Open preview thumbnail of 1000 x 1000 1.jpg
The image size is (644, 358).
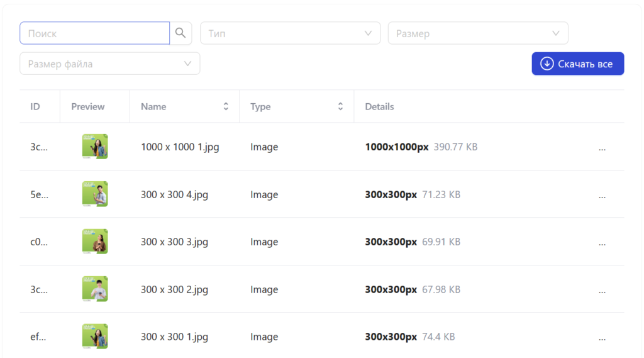pos(95,147)
